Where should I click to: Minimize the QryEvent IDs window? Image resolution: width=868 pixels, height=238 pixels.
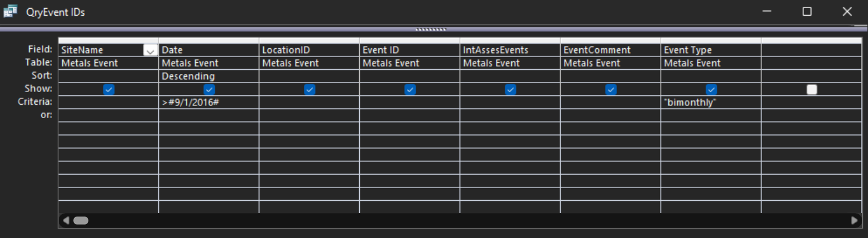[x=767, y=12]
